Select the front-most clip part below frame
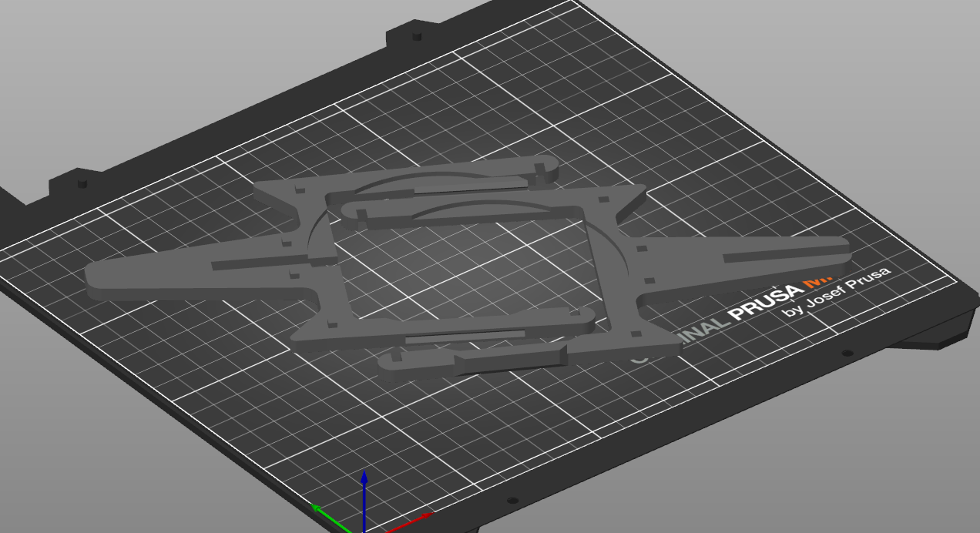 pos(474,360)
